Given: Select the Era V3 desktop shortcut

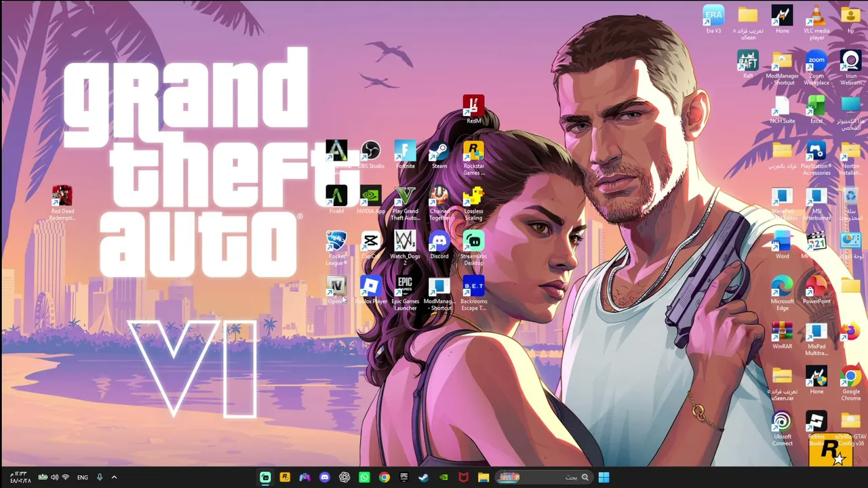Looking at the screenshot, I should (x=713, y=20).
